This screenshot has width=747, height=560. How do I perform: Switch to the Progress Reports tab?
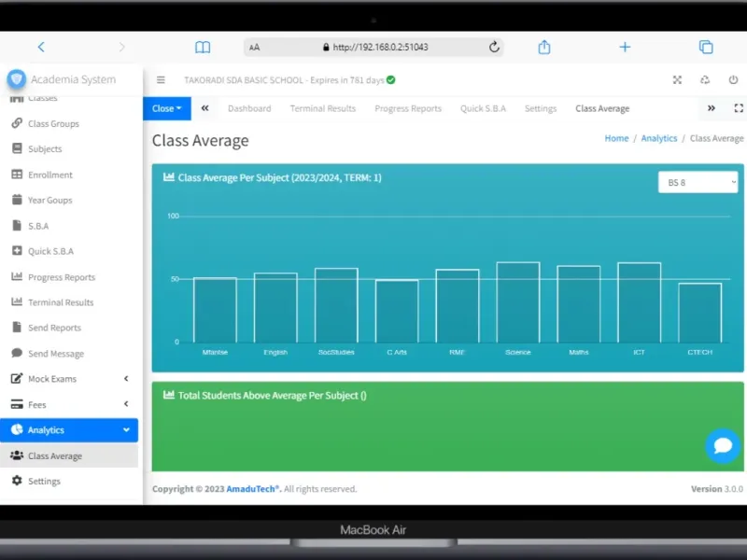[x=408, y=108]
